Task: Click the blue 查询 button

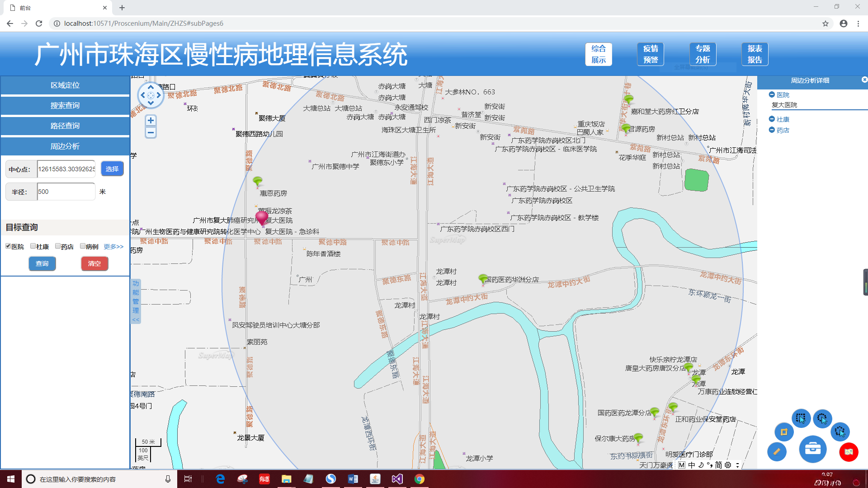Action: tap(42, 263)
